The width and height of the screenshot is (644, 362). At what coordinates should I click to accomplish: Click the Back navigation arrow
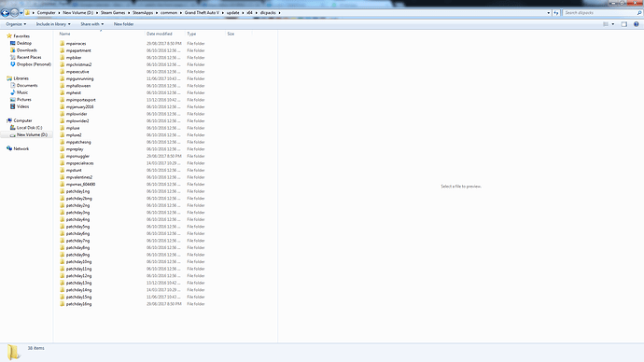coord(5,13)
